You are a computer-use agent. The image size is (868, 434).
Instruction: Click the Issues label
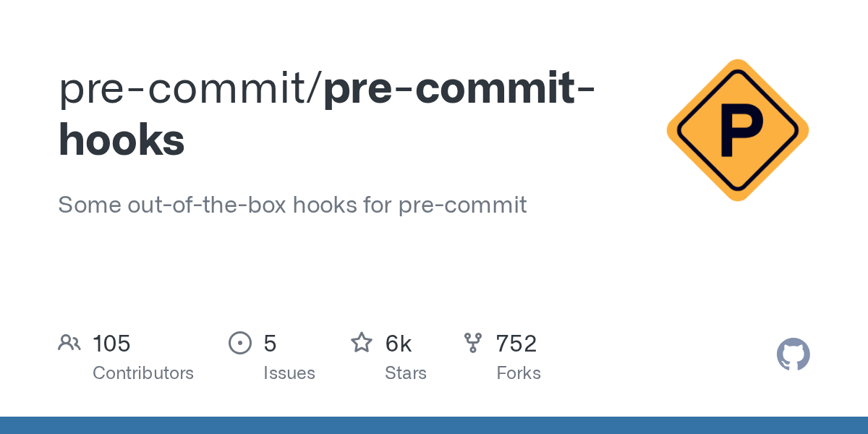tap(289, 373)
